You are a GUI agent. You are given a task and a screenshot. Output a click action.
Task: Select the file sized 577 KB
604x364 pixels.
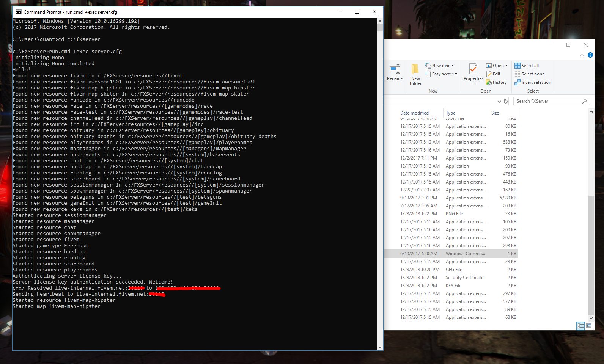point(451,301)
